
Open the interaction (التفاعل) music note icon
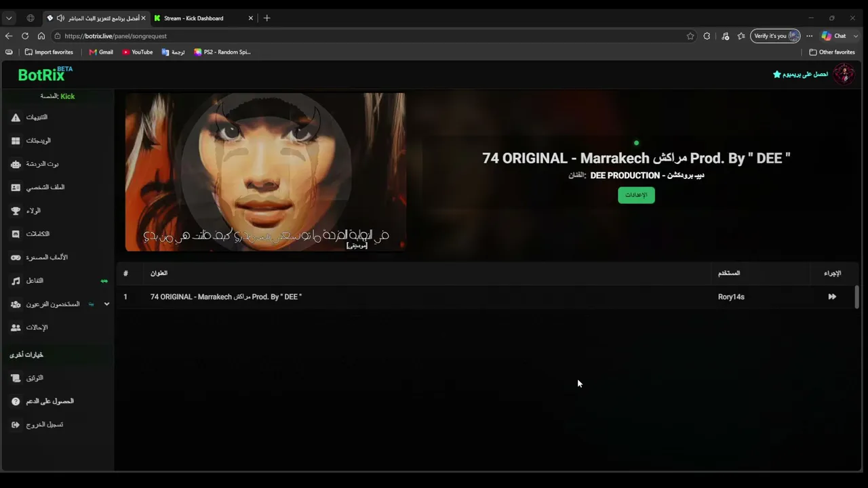[x=16, y=281]
